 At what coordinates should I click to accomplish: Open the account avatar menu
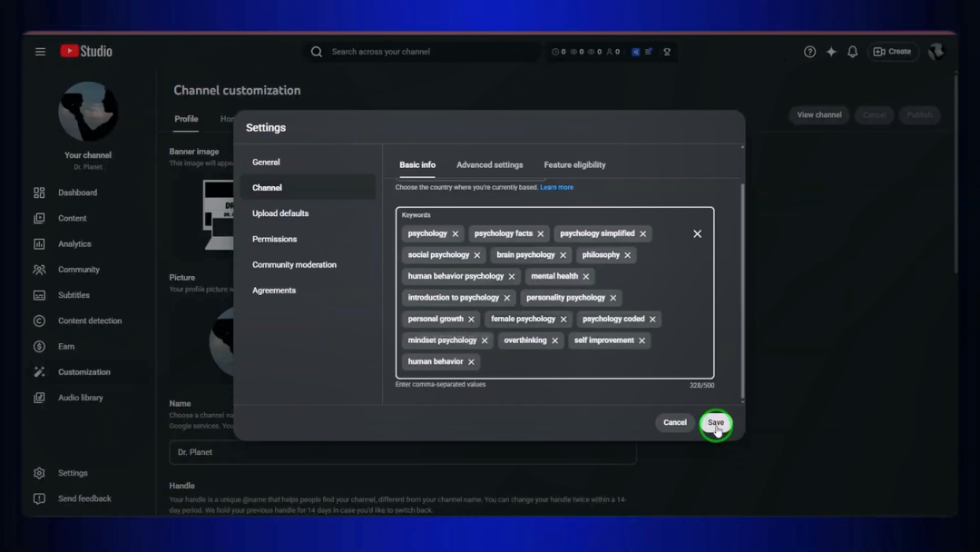[x=936, y=51]
